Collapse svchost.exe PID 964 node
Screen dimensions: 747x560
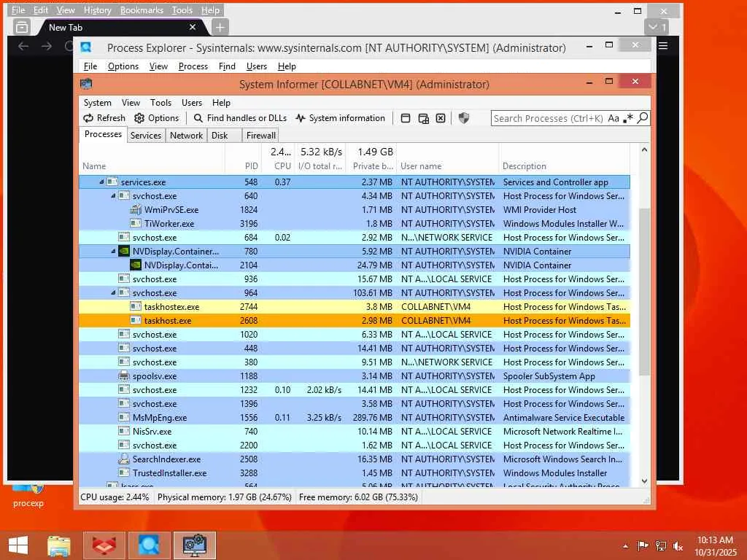(x=113, y=293)
